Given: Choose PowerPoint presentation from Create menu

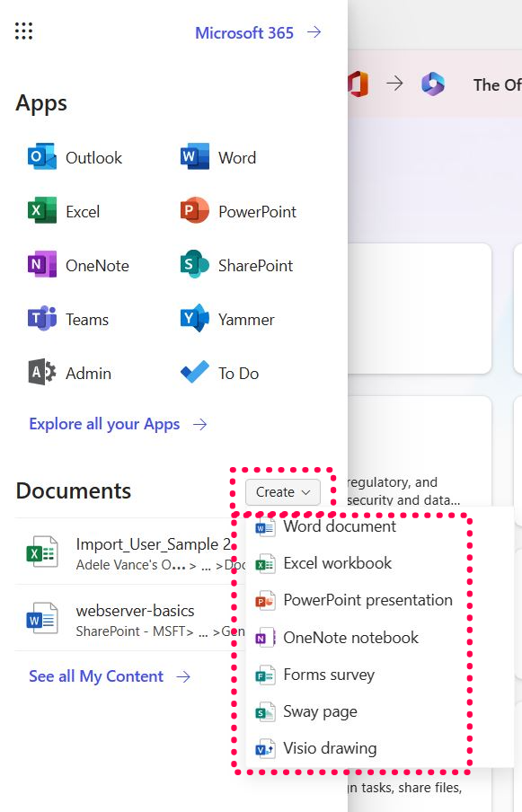Looking at the screenshot, I should pos(368,601).
